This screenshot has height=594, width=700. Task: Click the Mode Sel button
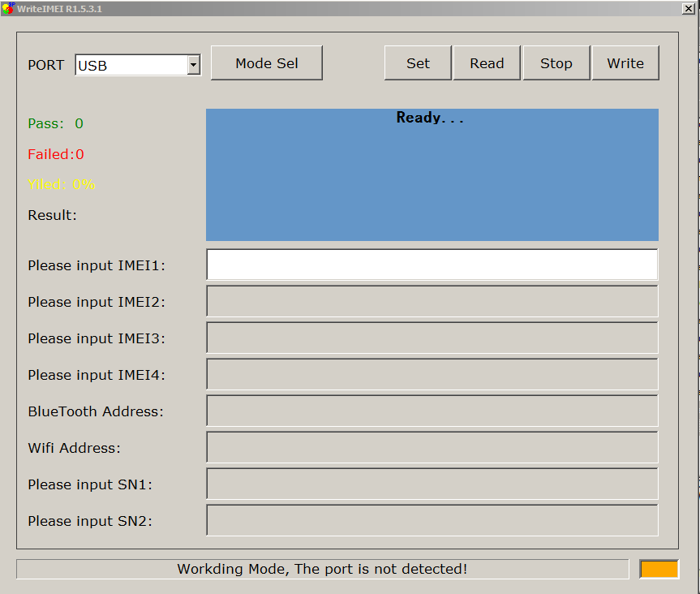click(x=267, y=63)
